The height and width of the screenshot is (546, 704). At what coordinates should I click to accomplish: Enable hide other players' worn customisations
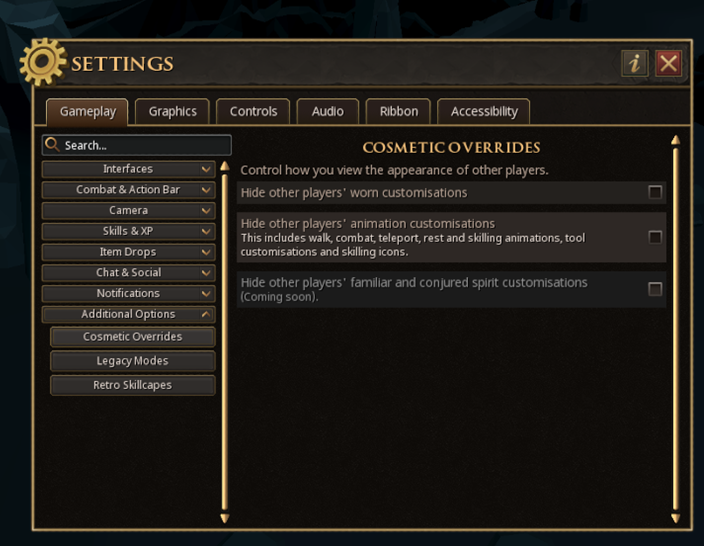[655, 192]
